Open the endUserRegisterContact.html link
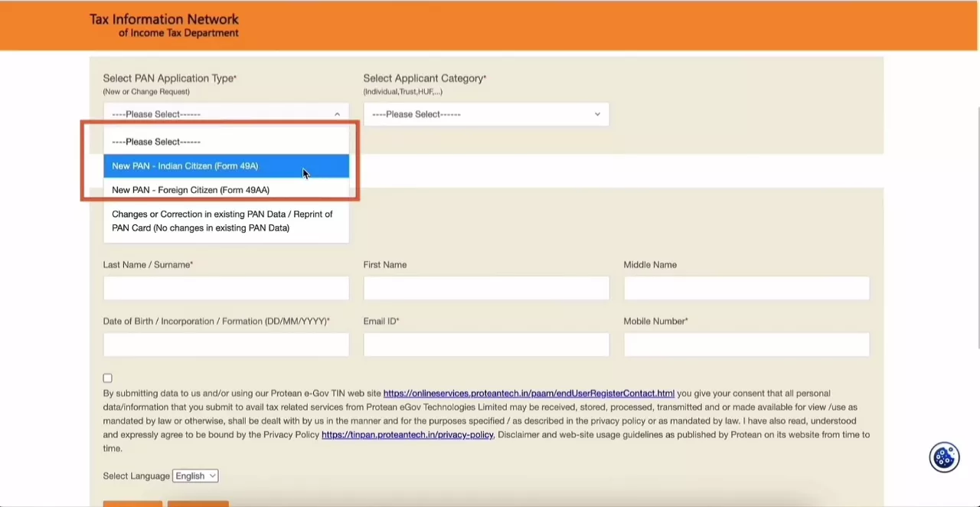 [528, 393]
